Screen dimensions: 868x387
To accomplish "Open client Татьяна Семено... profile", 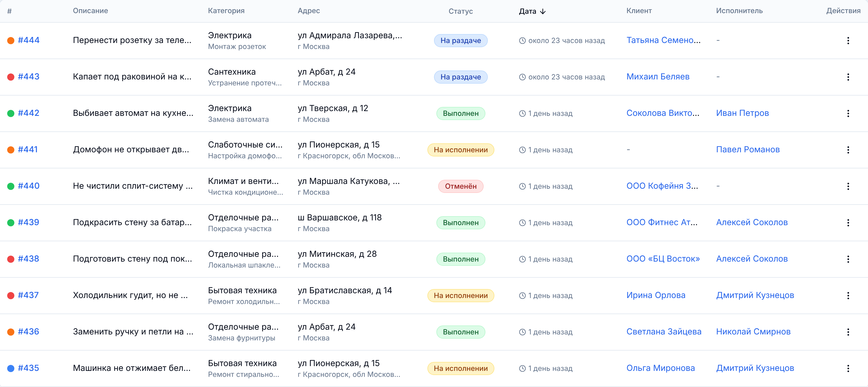I will (663, 40).
